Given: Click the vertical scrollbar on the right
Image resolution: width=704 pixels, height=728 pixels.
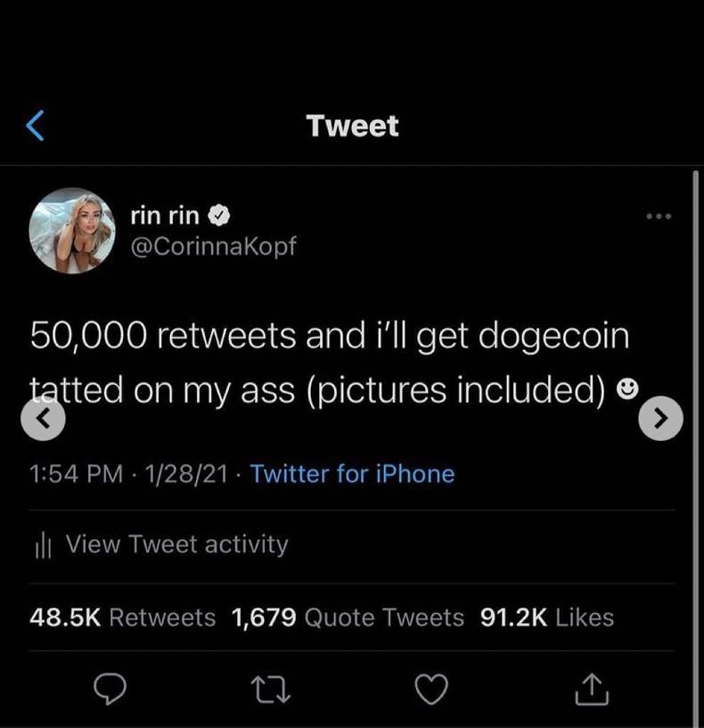Looking at the screenshot, I should pos(695,446).
